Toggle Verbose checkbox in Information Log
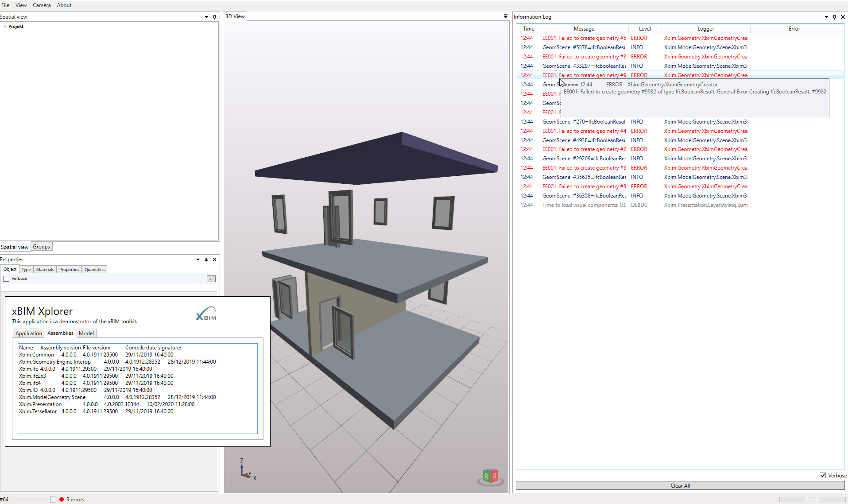848x504 pixels. (823, 475)
